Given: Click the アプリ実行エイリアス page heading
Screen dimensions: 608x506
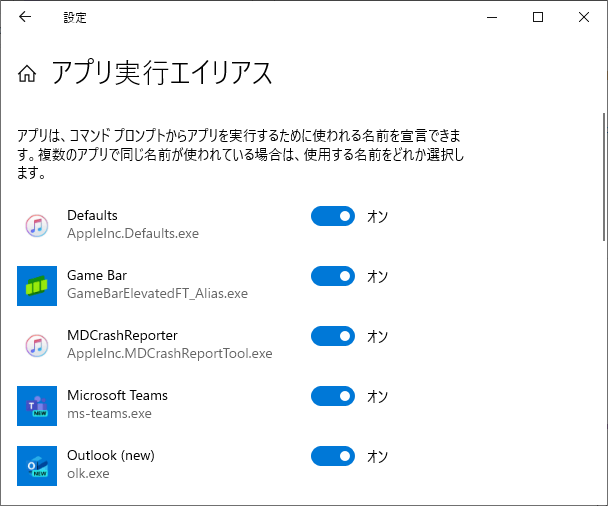Looking at the screenshot, I should [162, 73].
